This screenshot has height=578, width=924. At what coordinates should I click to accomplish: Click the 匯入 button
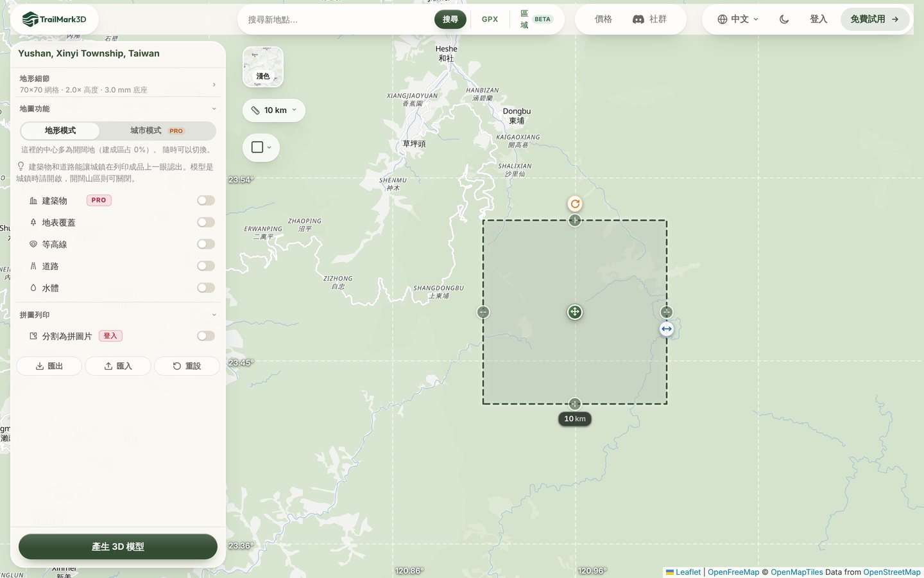(x=118, y=366)
